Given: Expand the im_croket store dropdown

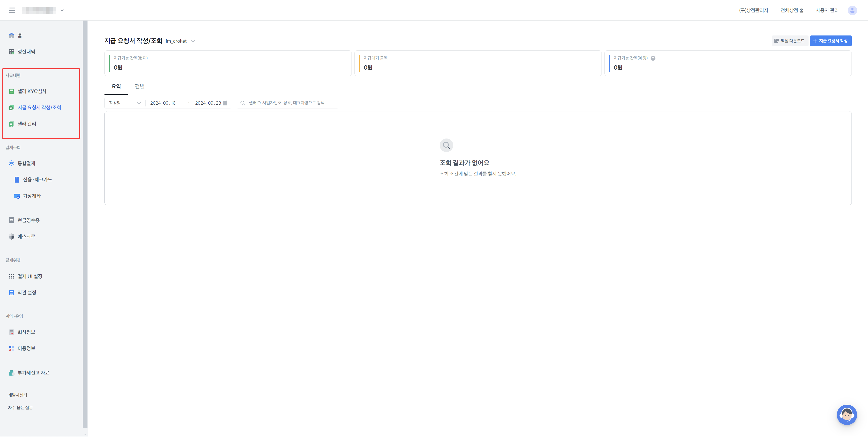Looking at the screenshot, I should (193, 41).
